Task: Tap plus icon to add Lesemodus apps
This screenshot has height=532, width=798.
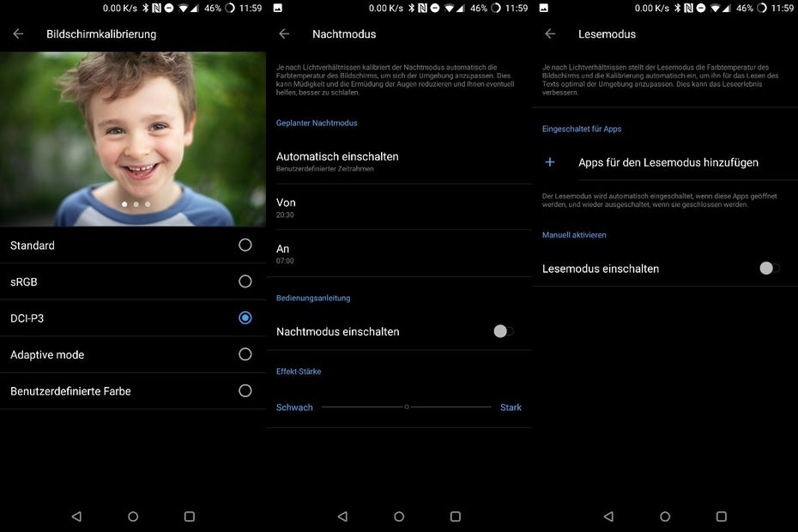Action: 550,162
